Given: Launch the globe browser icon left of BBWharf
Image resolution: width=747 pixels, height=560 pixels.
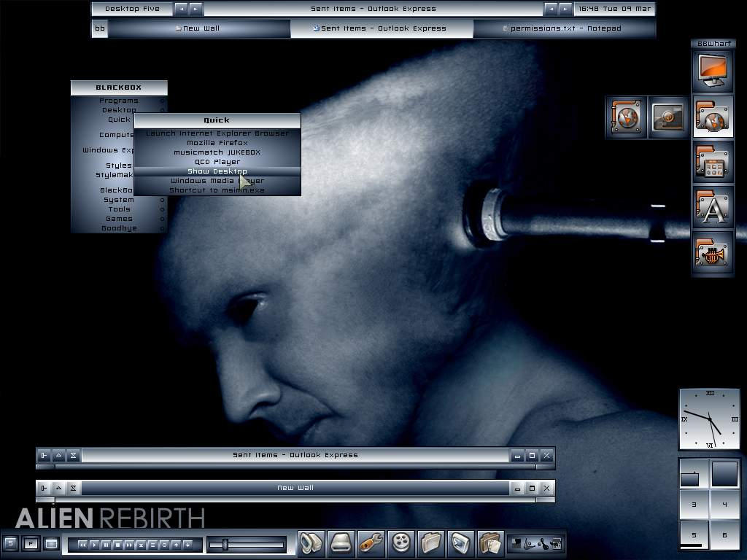Looking at the screenshot, I should point(627,117).
